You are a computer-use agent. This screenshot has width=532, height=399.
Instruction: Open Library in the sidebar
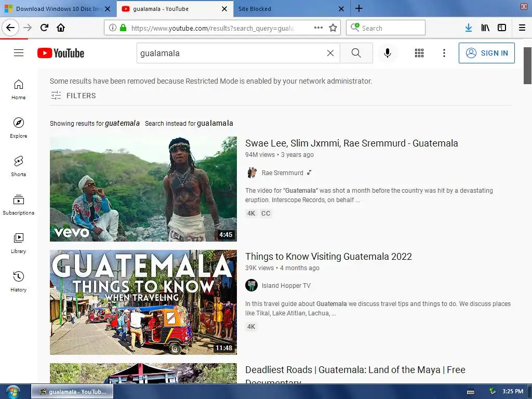coord(19,243)
